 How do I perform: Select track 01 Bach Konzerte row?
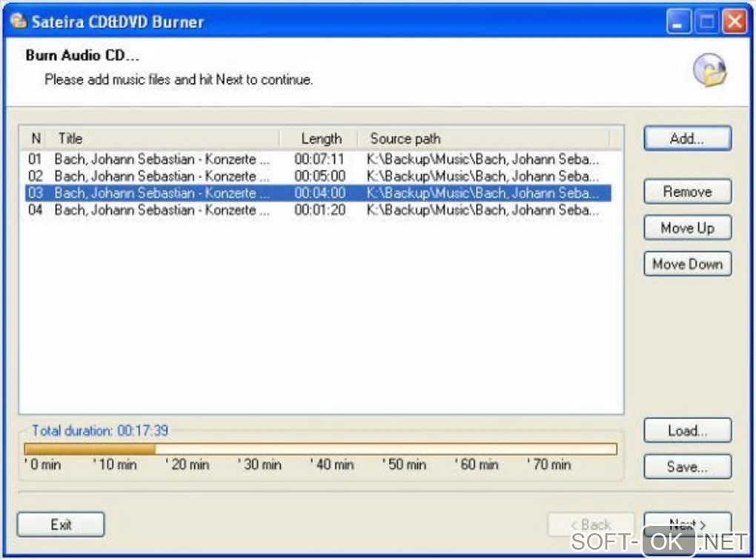(318, 159)
